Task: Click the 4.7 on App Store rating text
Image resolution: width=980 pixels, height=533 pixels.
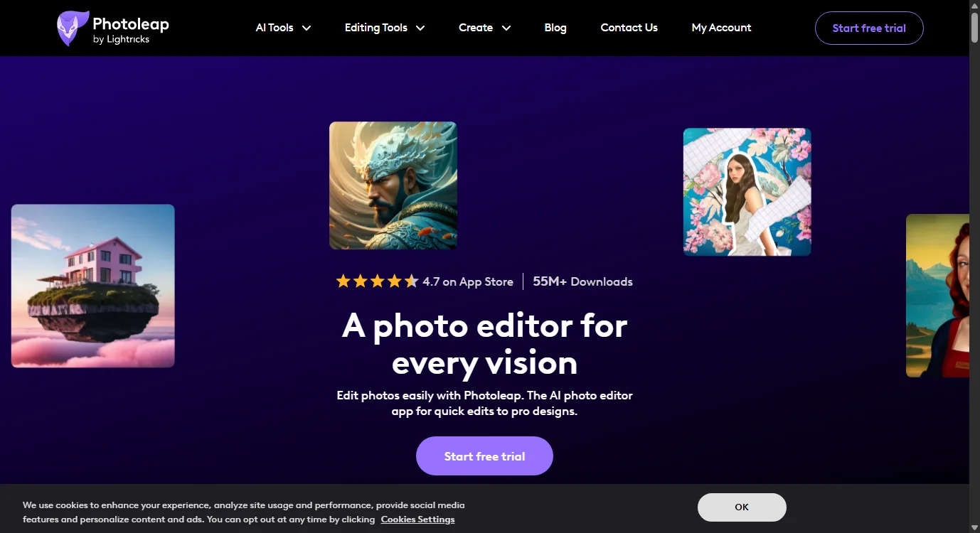Action: coord(467,281)
